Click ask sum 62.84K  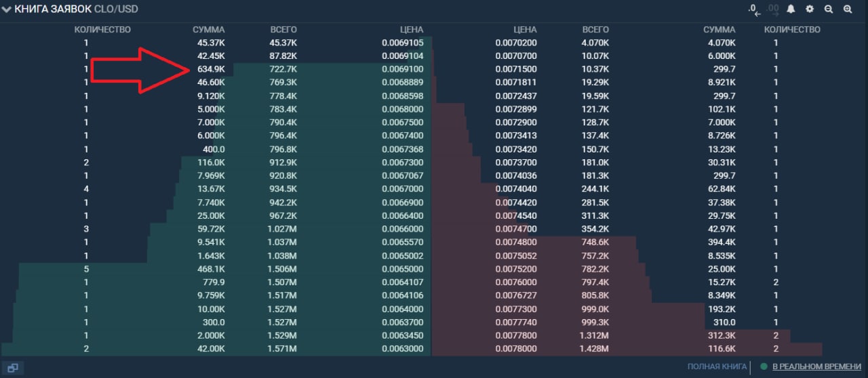pyautogui.click(x=722, y=189)
